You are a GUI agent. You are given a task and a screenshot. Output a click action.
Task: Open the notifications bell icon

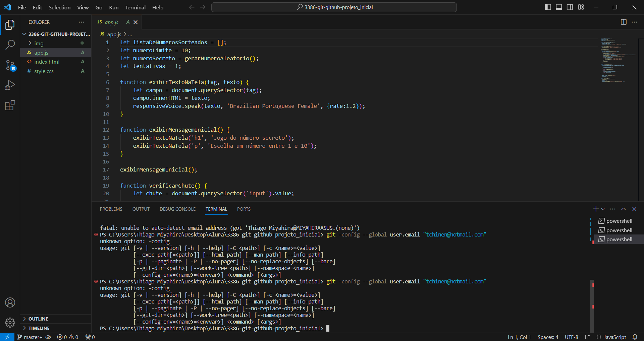[x=635, y=337]
